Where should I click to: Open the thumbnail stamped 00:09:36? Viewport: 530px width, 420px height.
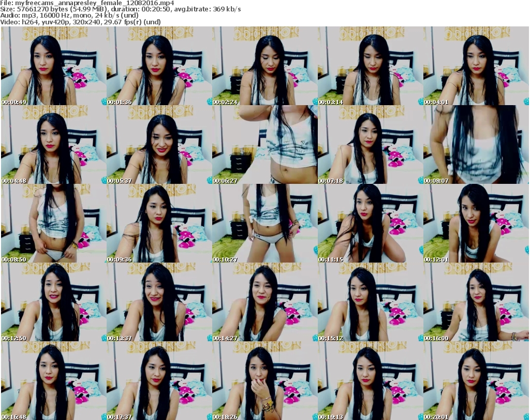pos(159,224)
